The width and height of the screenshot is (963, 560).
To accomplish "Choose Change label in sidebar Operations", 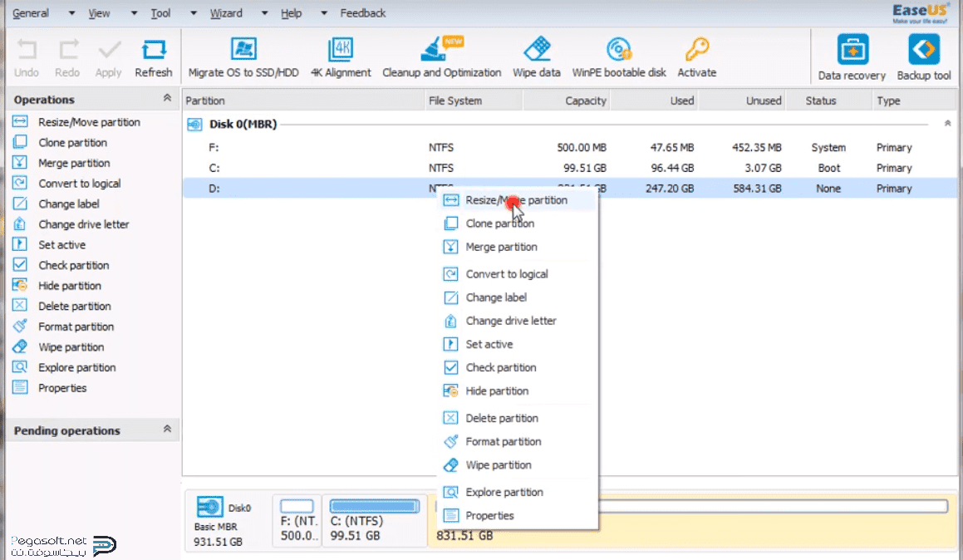I will tap(57, 204).
